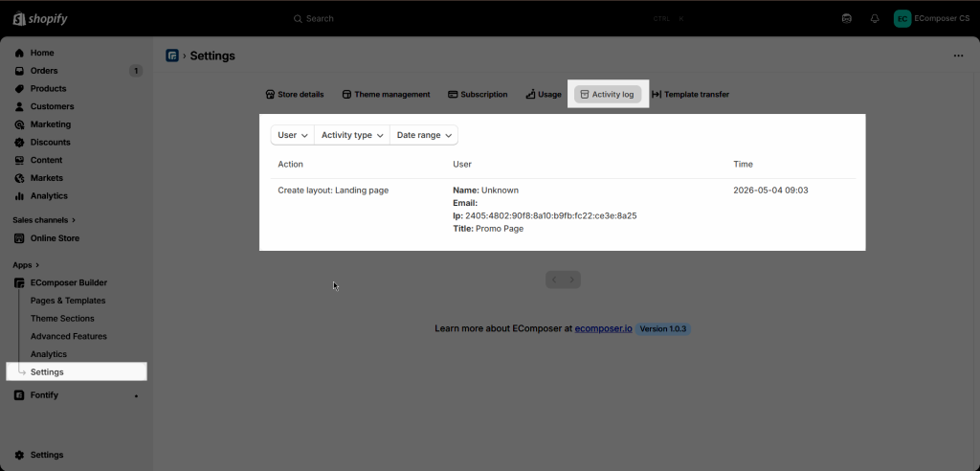Open the three-dot more actions menu
This screenshot has height=471, width=980.
click(x=958, y=56)
